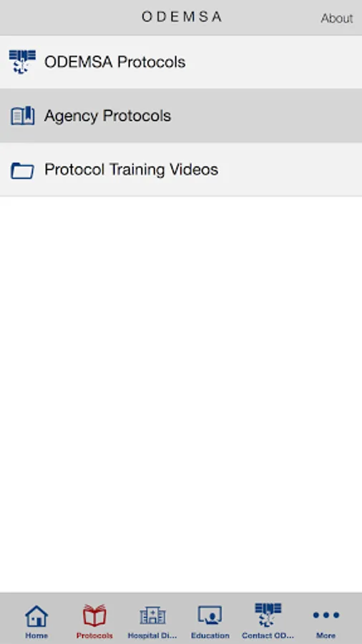
Task: Tap the Hospital building icon in bottom bar
Action: 152,615
